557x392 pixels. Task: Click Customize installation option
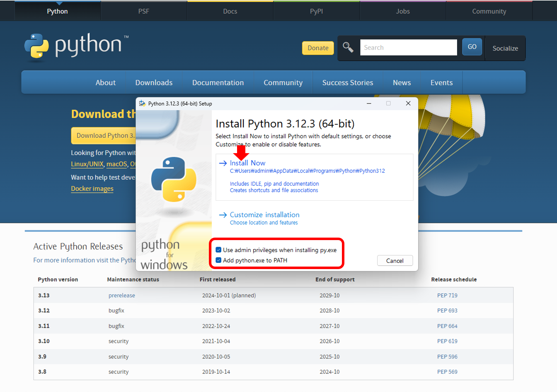tap(264, 215)
